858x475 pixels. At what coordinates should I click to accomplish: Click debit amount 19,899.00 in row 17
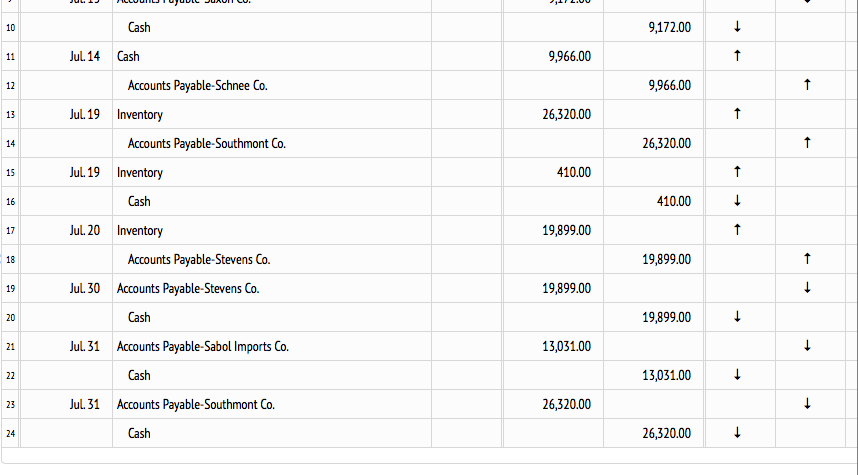point(567,230)
